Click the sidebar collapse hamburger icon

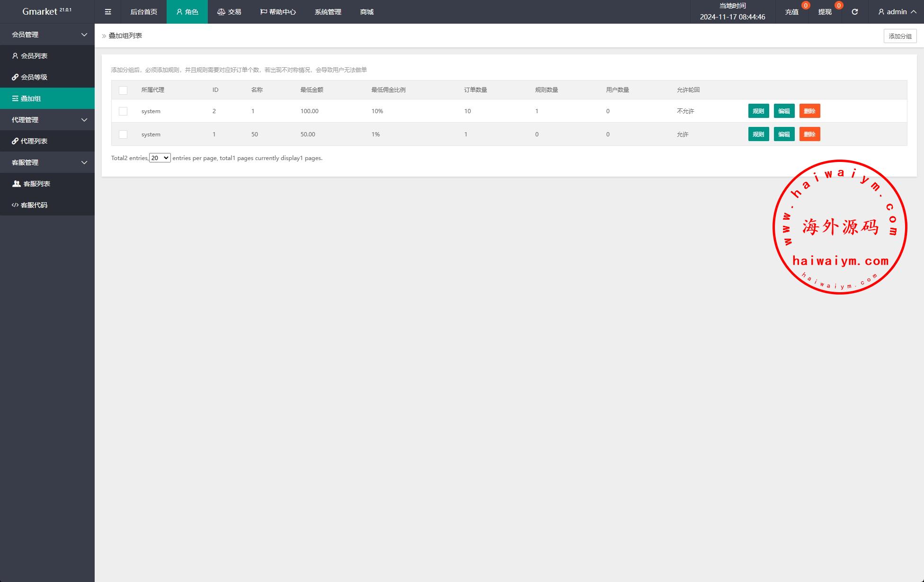[108, 12]
